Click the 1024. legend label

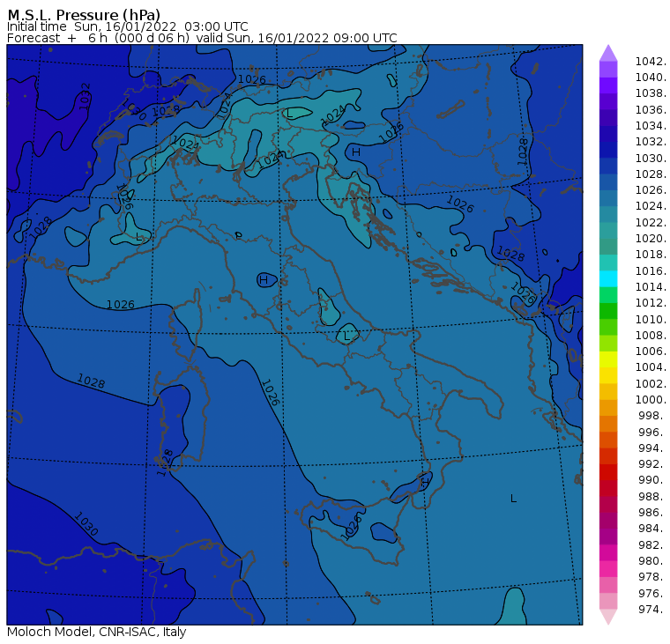pyautogui.click(x=651, y=206)
